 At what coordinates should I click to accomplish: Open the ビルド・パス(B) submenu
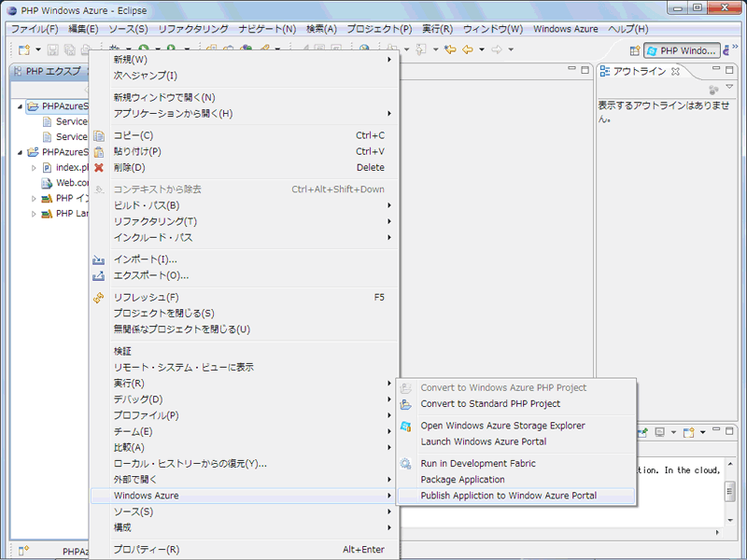[245, 205]
